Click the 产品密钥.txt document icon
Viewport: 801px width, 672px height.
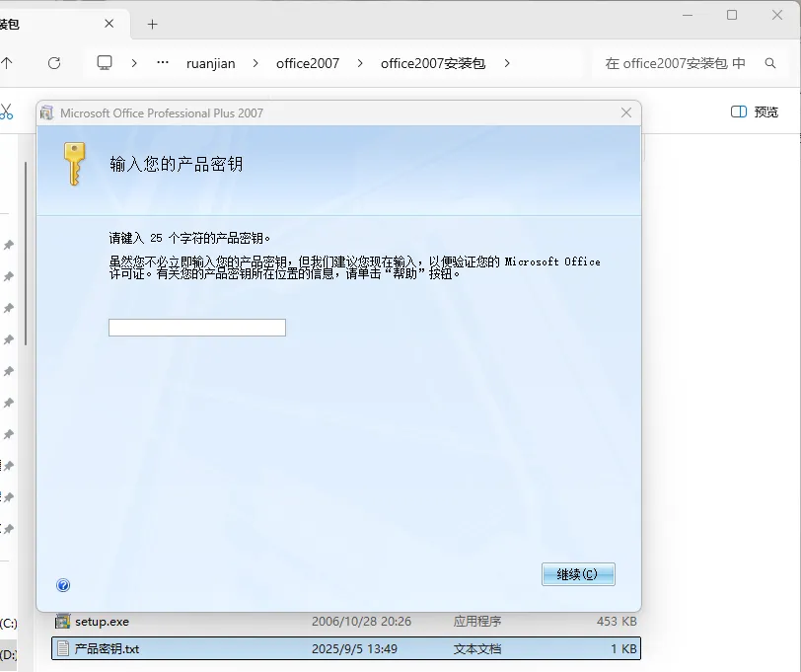(63, 648)
